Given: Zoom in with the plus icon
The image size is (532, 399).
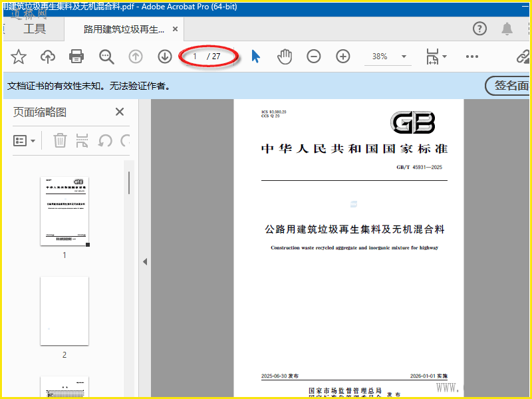Looking at the screenshot, I should coord(343,57).
